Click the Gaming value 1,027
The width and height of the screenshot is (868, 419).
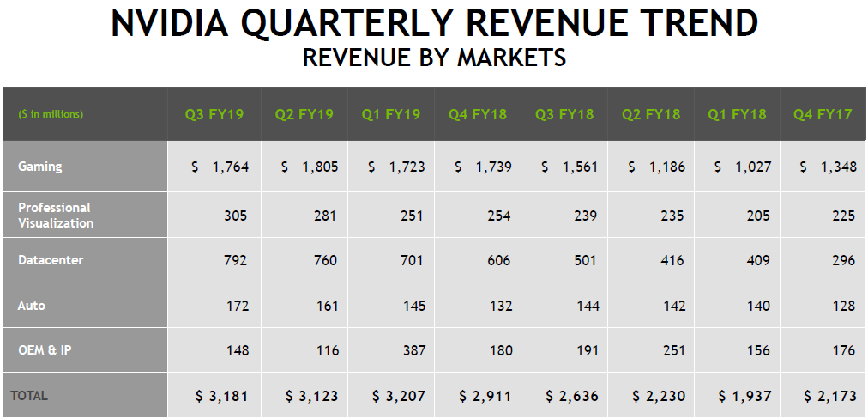pyautogui.click(x=753, y=167)
